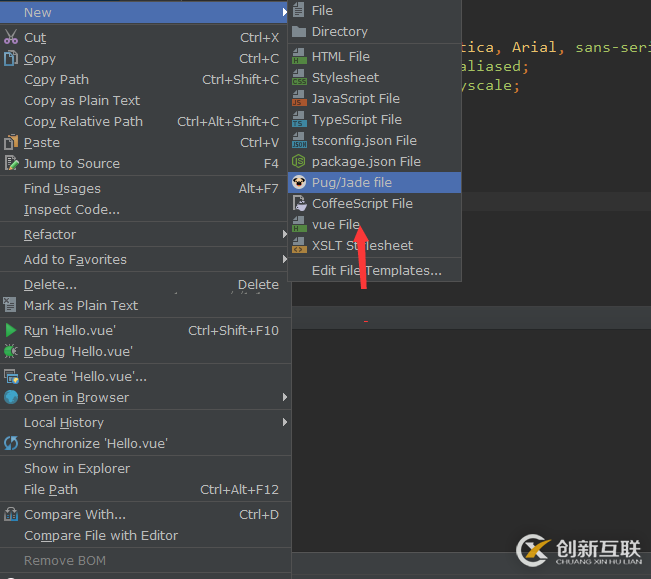Screen dimensions: 651x579
Task: Click the Ctrl+Shift+F10 shortcut on the Run row
Action: click(233, 330)
